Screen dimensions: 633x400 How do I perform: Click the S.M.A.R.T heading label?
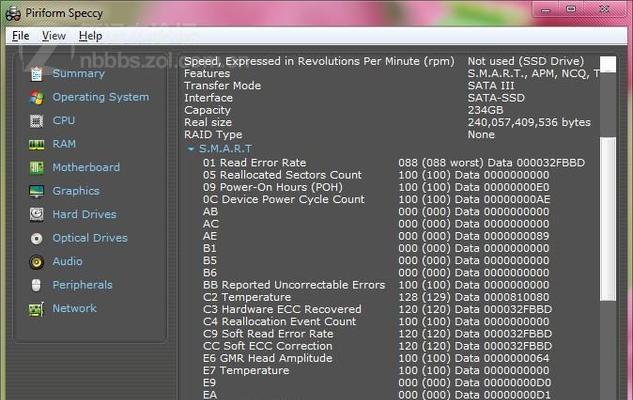point(225,149)
